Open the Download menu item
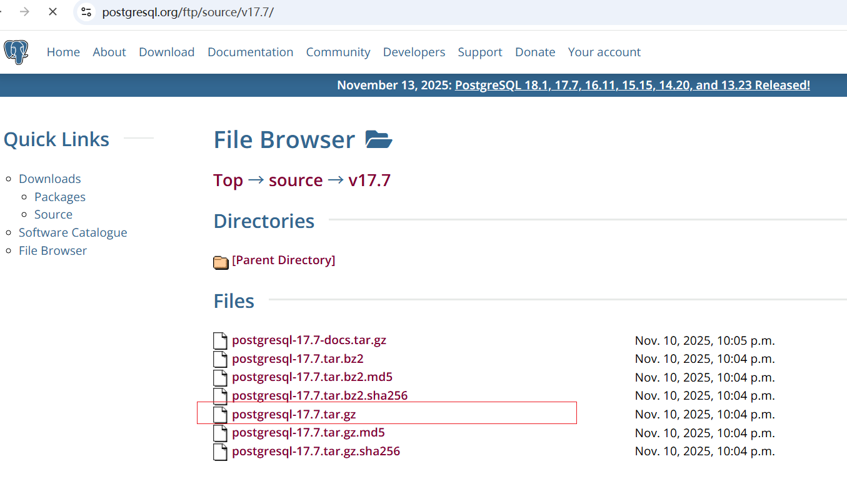 tap(167, 52)
